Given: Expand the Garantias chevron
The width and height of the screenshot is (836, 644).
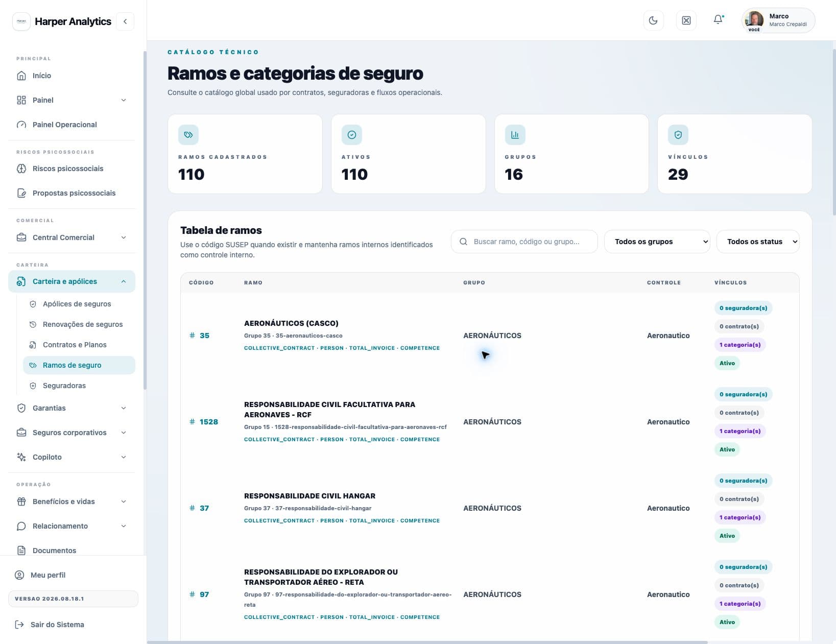Looking at the screenshot, I should tap(124, 408).
